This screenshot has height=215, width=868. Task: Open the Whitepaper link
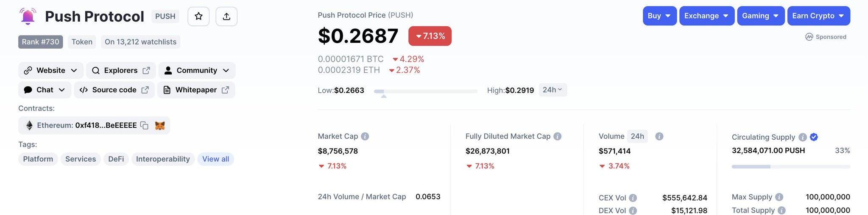pyautogui.click(x=196, y=90)
